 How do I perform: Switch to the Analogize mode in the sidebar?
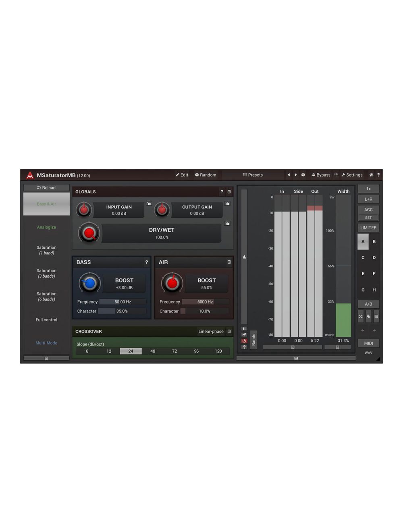click(46, 227)
